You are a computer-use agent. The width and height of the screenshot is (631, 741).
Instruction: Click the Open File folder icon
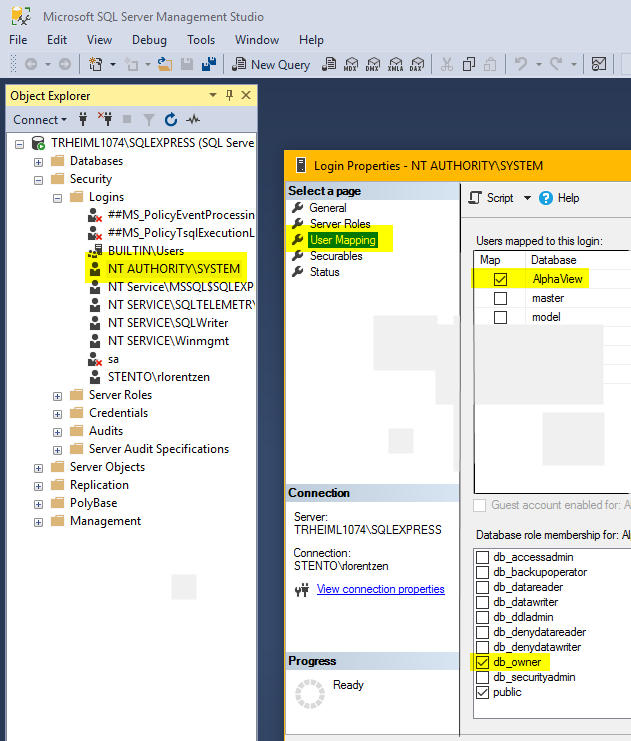pyautogui.click(x=163, y=64)
